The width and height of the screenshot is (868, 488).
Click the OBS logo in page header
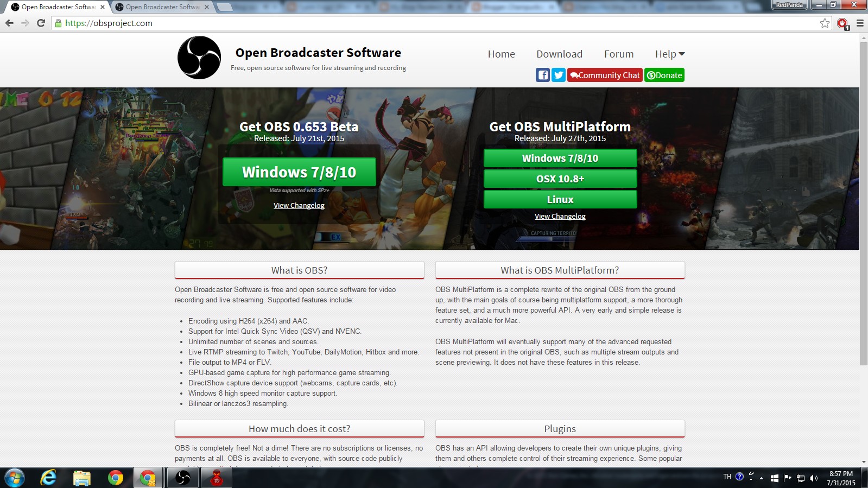(x=199, y=58)
